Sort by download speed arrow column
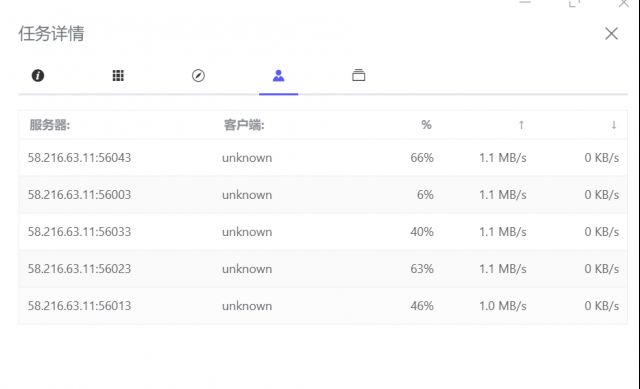 613,125
